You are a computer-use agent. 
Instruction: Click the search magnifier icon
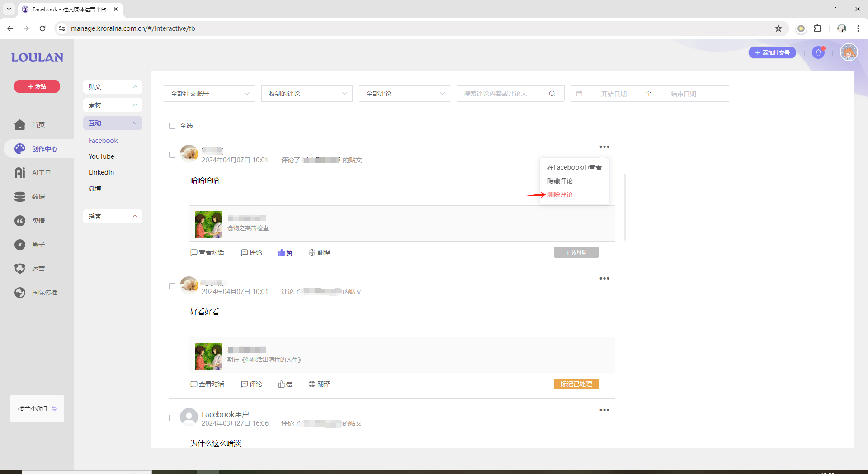click(552, 94)
